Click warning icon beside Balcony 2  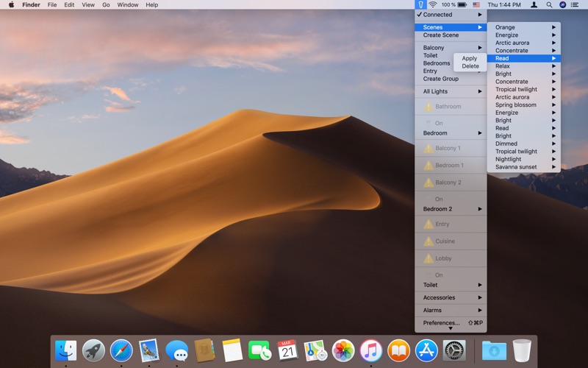pyautogui.click(x=429, y=183)
